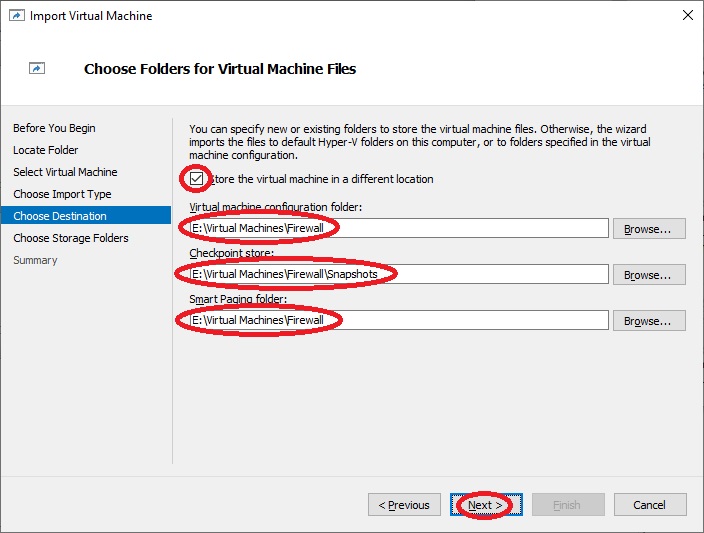Image resolution: width=704 pixels, height=533 pixels.
Task: Select the Select Virtual Machine step
Action: (65, 172)
